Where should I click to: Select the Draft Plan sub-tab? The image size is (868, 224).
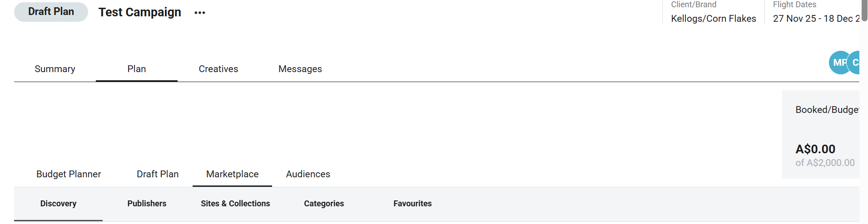pyautogui.click(x=158, y=174)
